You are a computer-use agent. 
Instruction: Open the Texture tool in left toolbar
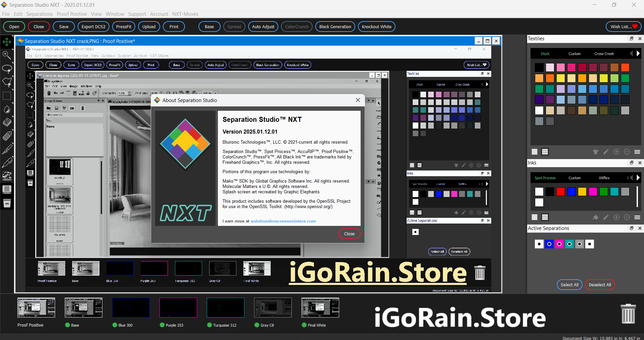[7, 176]
